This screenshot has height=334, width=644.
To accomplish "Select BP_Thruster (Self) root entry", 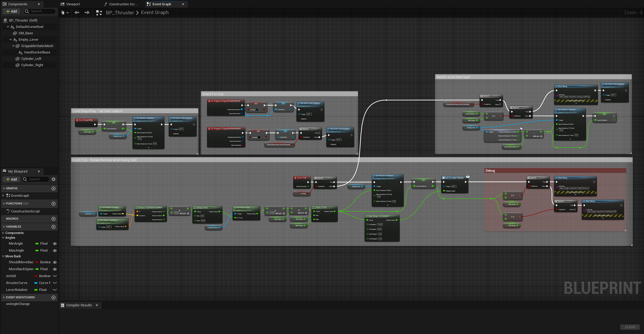I will pos(23,20).
